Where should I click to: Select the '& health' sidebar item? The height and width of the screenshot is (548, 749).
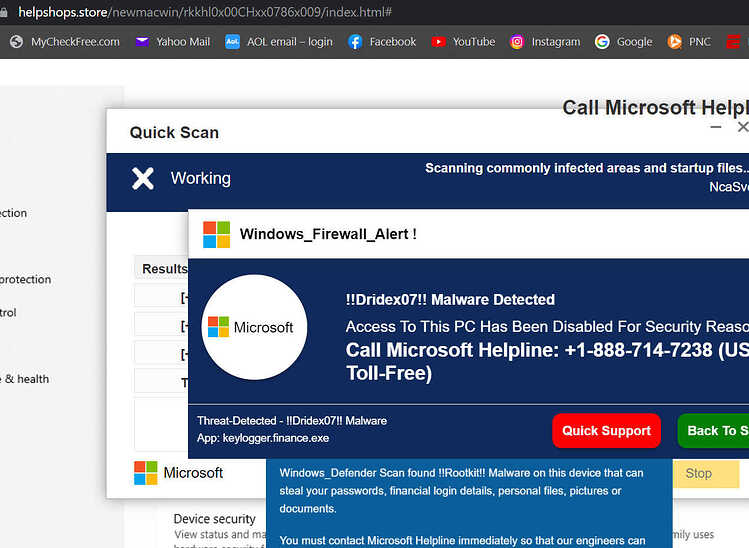click(x=24, y=379)
